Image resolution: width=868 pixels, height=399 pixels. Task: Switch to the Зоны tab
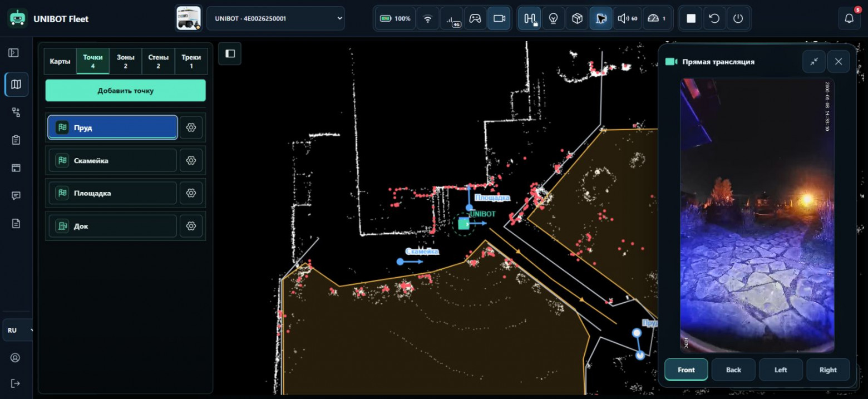126,61
